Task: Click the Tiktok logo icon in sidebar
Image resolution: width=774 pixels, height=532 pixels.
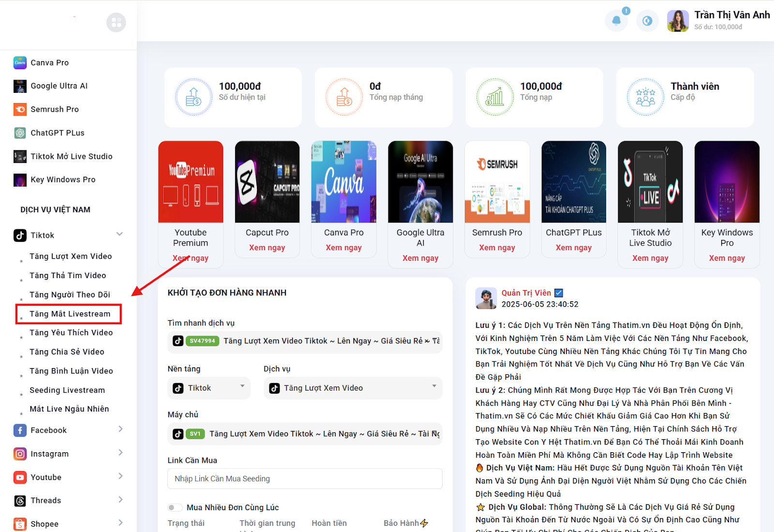Action: (20, 235)
